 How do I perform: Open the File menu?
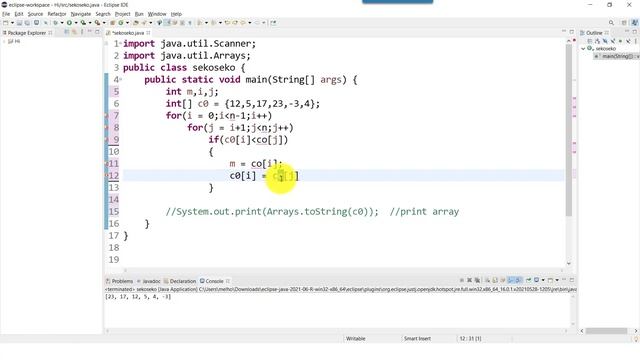[x=6, y=14]
